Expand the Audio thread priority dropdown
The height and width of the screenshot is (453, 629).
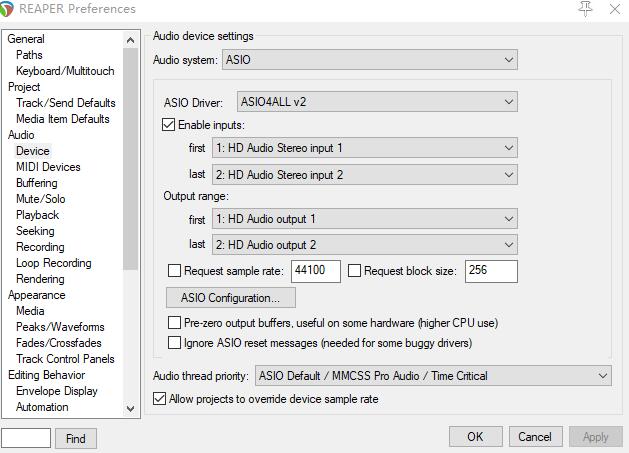(431, 376)
